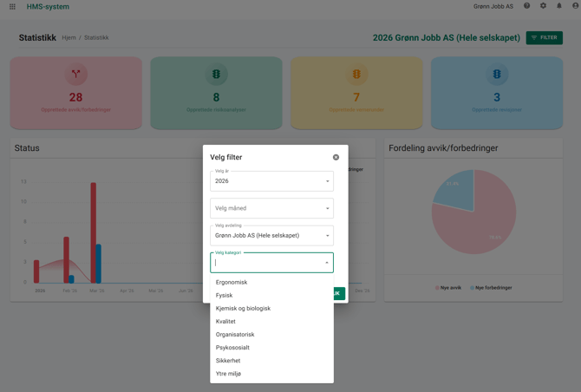Choose Kjemisk og biologisk category
Image resolution: width=581 pixels, height=392 pixels.
[243, 308]
